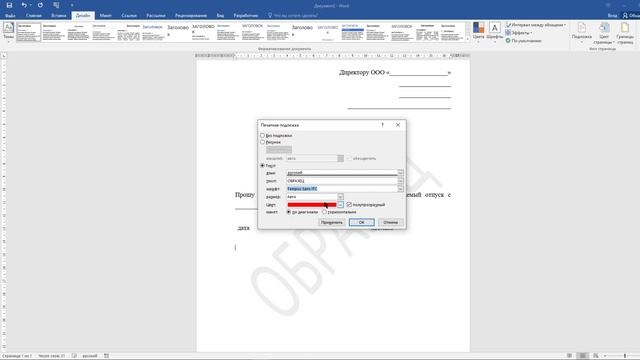Switch to the Вид tab
This screenshot has width=640, height=360.
pyautogui.click(x=220, y=16)
